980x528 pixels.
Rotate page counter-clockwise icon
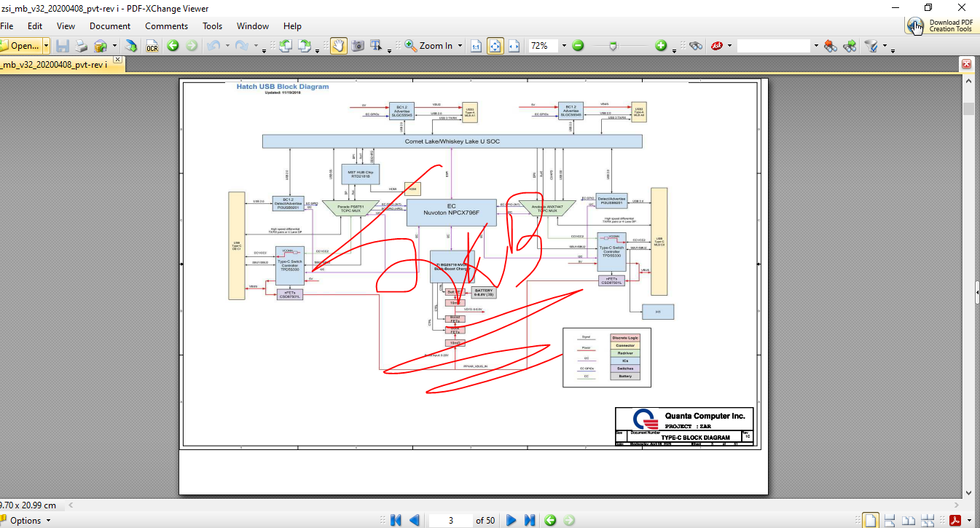click(286, 46)
